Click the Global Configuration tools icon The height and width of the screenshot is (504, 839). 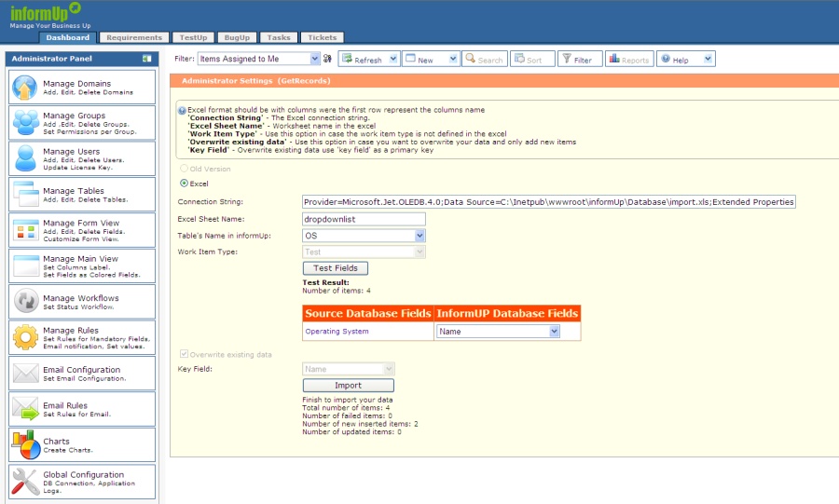click(24, 481)
